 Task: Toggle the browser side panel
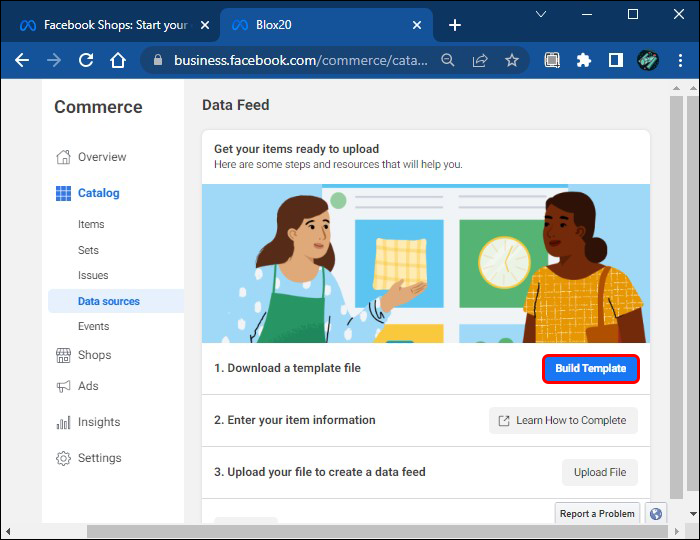click(x=616, y=60)
